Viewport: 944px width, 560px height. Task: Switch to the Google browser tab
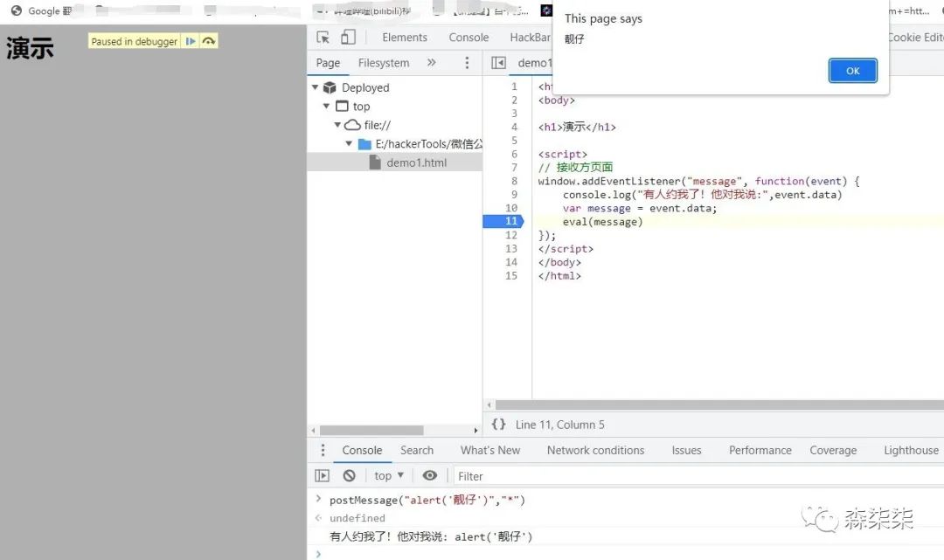point(42,10)
